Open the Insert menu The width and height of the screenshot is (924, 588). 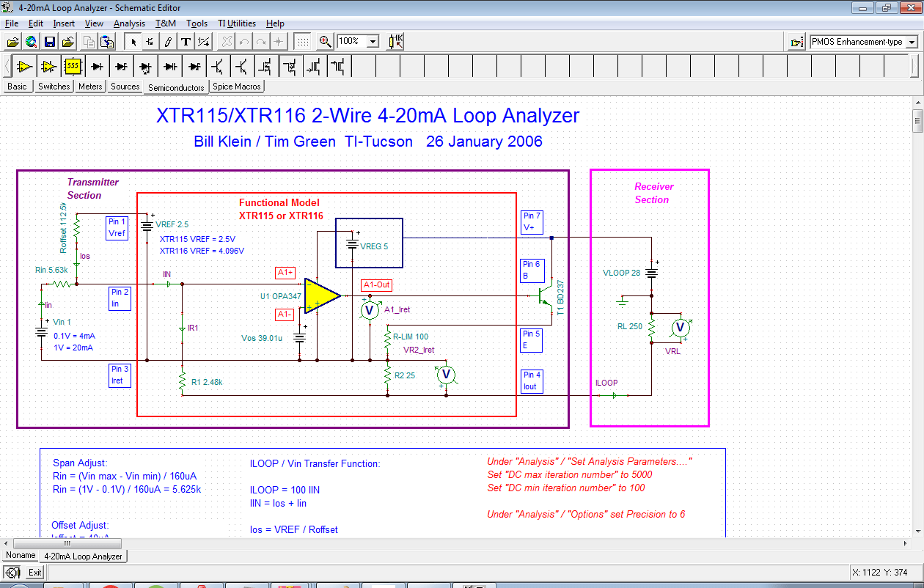click(64, 23)
